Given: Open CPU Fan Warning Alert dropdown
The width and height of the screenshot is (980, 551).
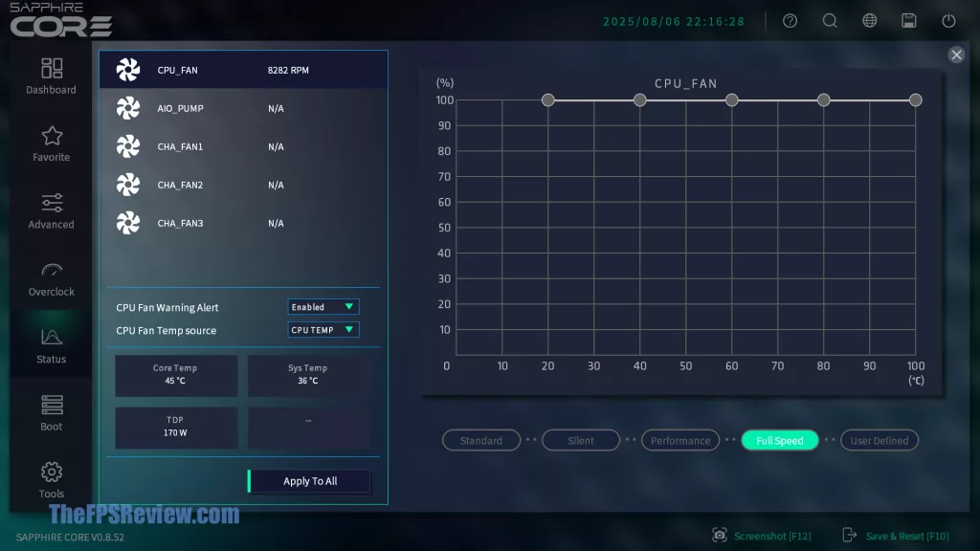Looking at the screenshot, I should point(323,307).
